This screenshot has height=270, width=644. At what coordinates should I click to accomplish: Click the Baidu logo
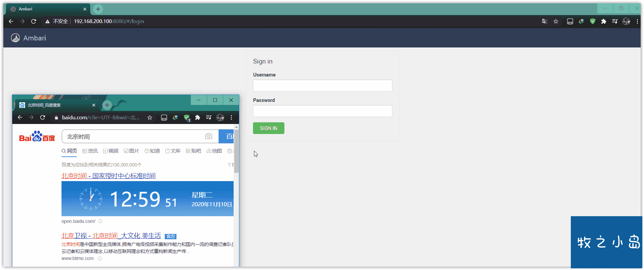(x=37, y=136)
